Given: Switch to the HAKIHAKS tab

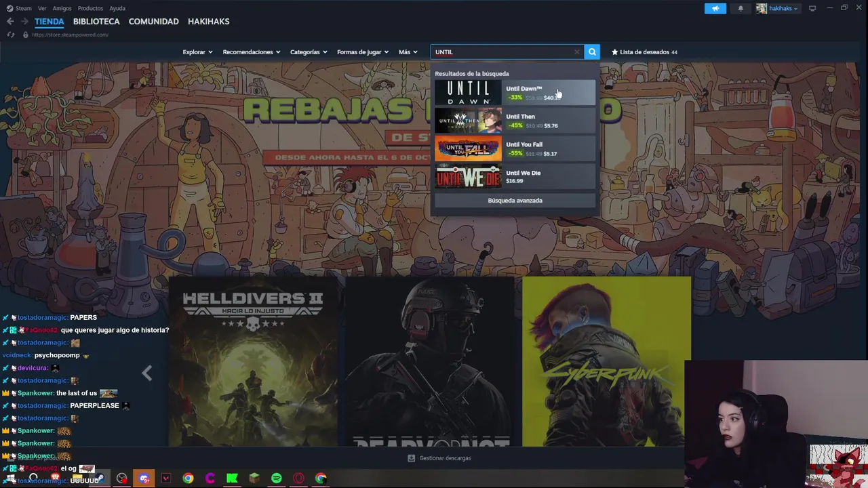Looking at the screenshot, I should 209,21.
